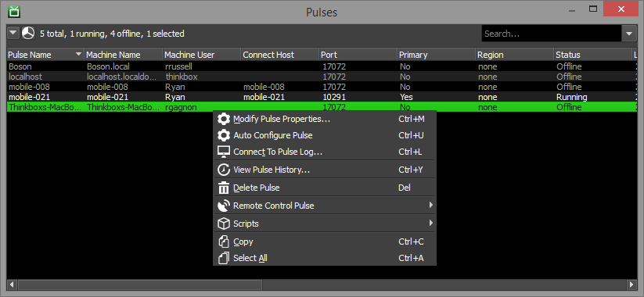Click the cube icon beside Scripts

point(224,224)
